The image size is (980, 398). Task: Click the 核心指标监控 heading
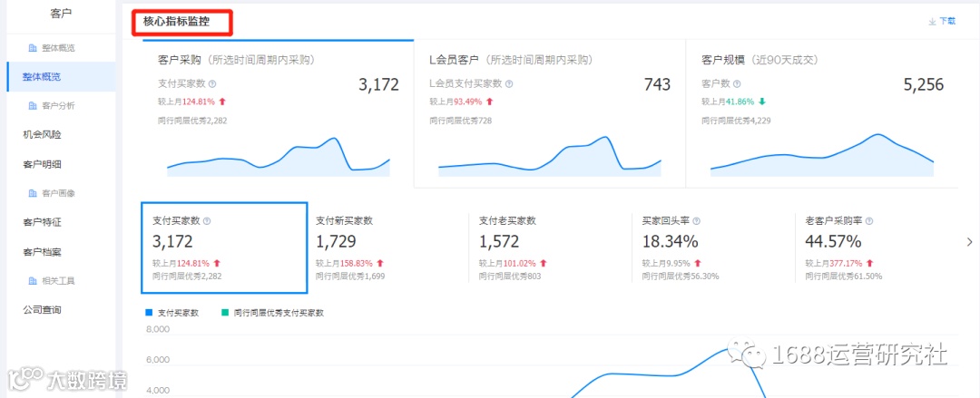tap(176, 21)
